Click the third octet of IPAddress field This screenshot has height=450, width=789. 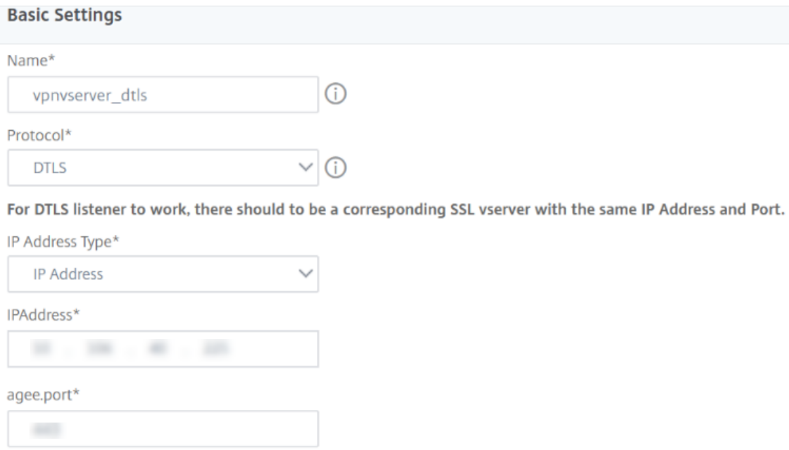158,349
